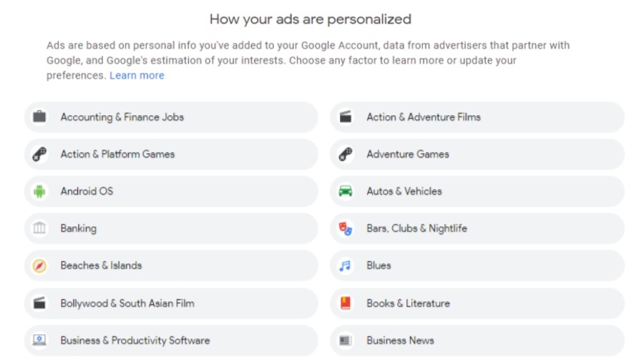Click the gamepad icon beside Action & Platform Games
This screenshot has height=362, width=644.
pos(39,154)
